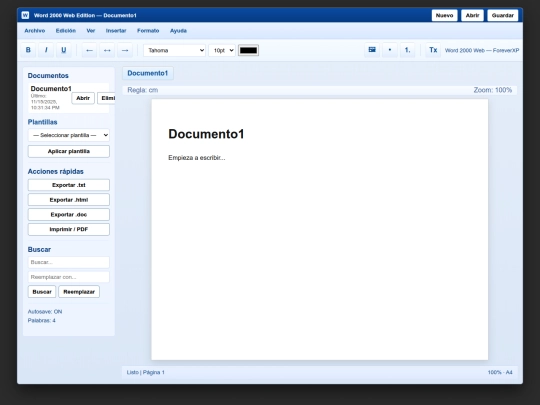Open the Archivo menu

[35, 31]
